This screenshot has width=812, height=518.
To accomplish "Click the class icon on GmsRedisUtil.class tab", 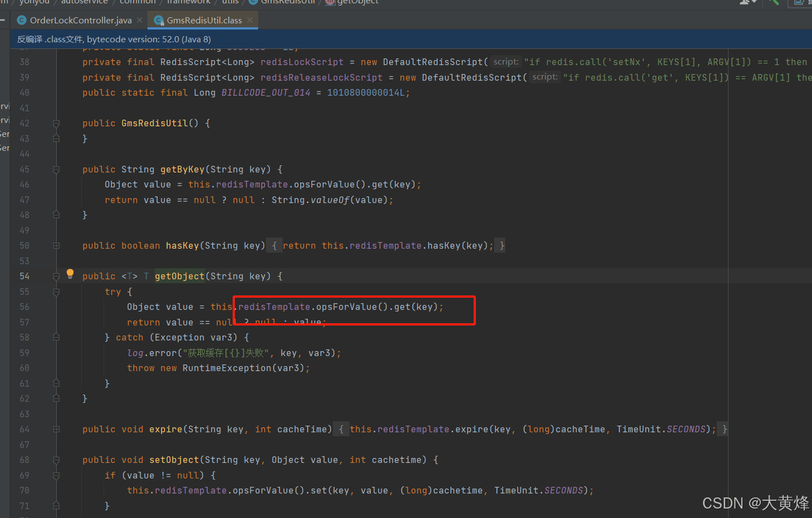I will pos(159,21).
